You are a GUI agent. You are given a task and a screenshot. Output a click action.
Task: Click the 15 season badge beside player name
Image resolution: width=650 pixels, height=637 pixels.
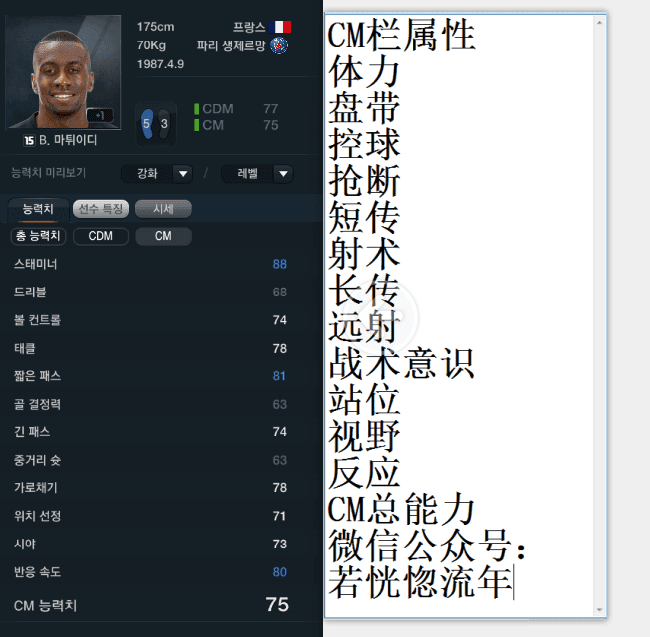29,140
